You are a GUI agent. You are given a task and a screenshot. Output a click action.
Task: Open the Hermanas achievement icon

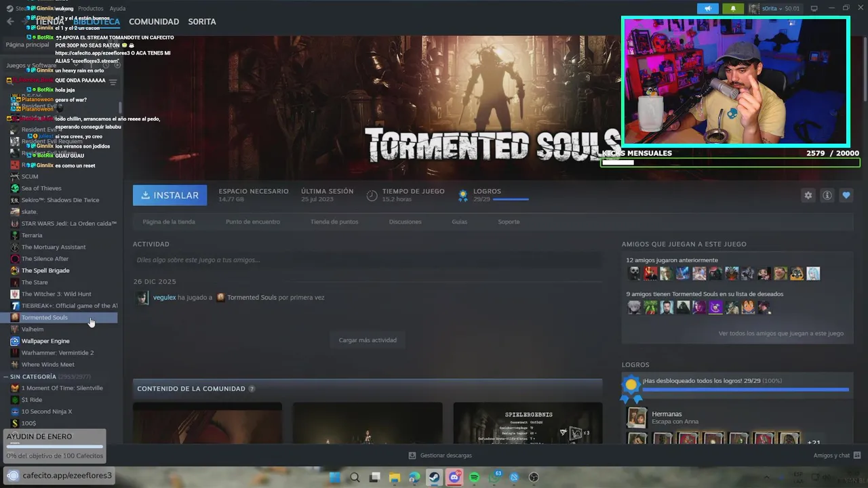(636, 418)
